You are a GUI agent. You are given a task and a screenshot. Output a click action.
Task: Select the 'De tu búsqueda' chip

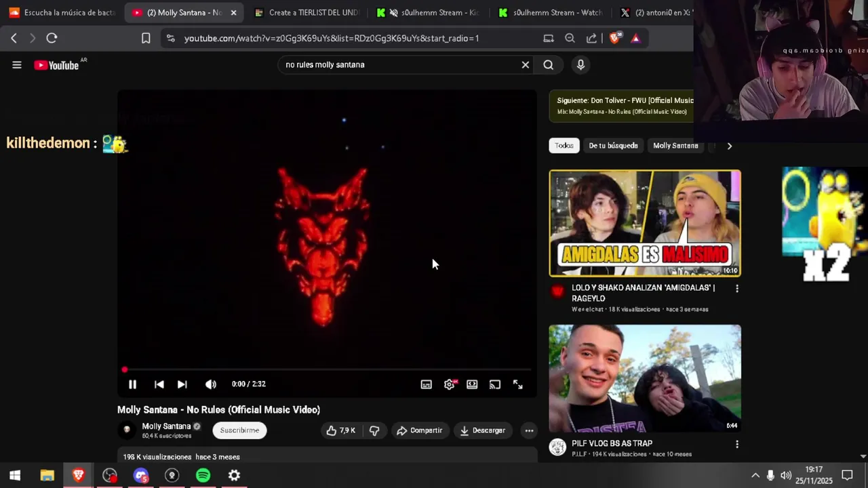tap(613, 146)
